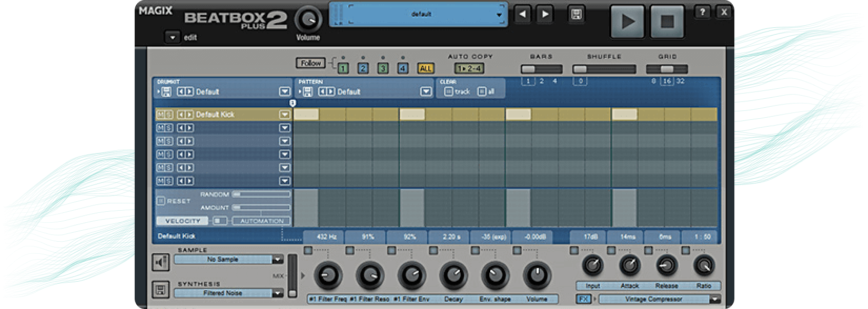Image resolution: width=868 pixels, height=309 pixels.
Task: Click the #1 Filter Reso knob
Action: (370, 275)
